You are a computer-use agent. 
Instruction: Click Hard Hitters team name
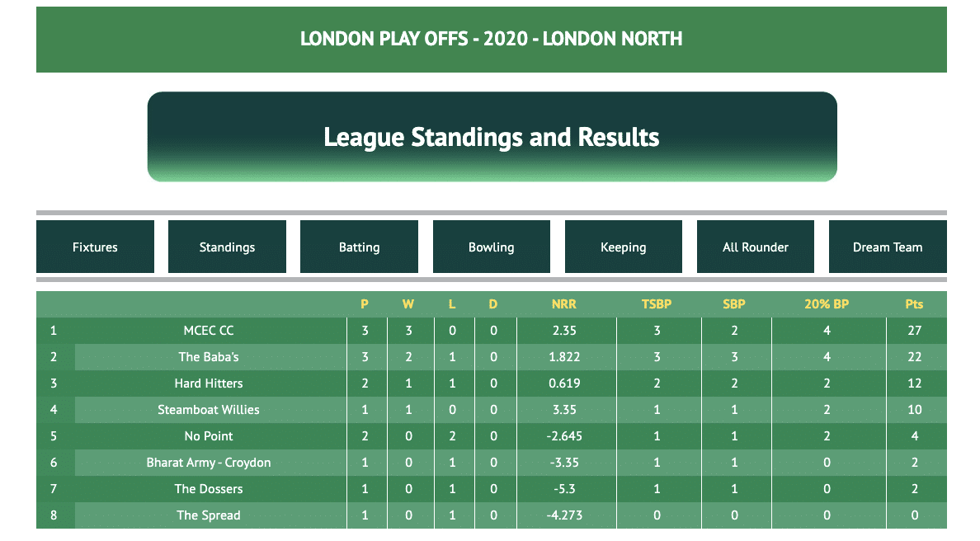click(209, 383)
